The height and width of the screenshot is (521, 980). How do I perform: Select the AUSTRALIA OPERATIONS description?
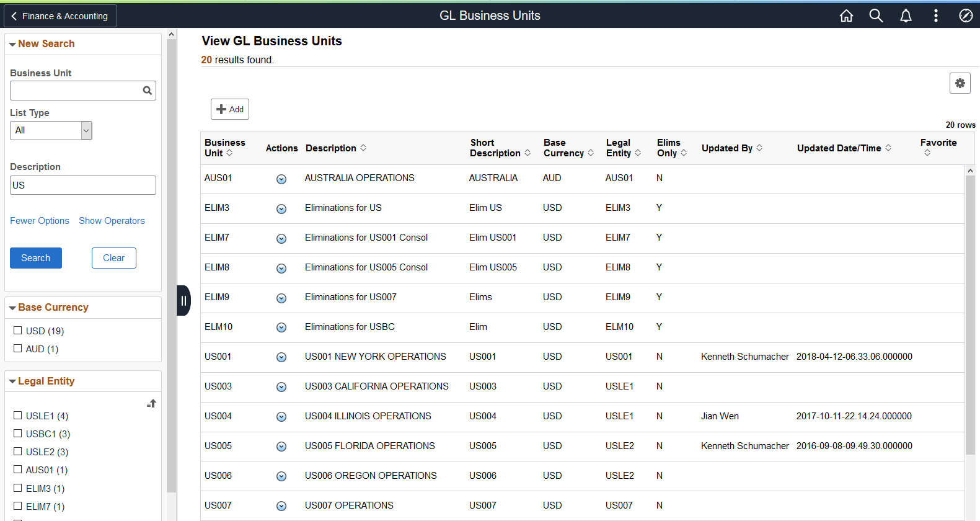(x=360, y=178)
